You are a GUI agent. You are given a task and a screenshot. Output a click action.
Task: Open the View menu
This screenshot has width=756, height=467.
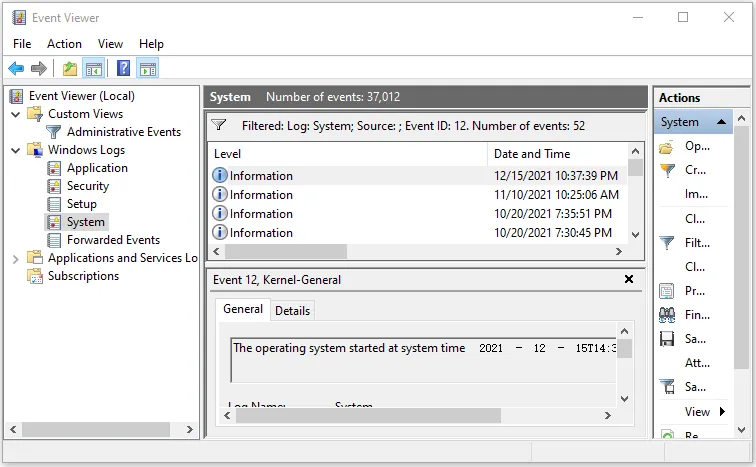pos(110,44)
